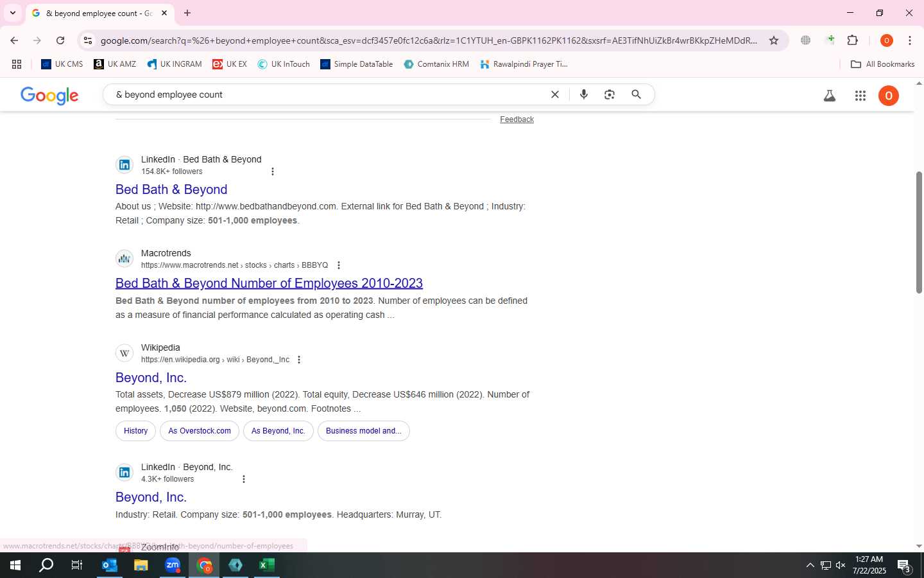Screen dimensions: 924x578
Task: Open Excel from taskbar
Action: click(267, 565)
